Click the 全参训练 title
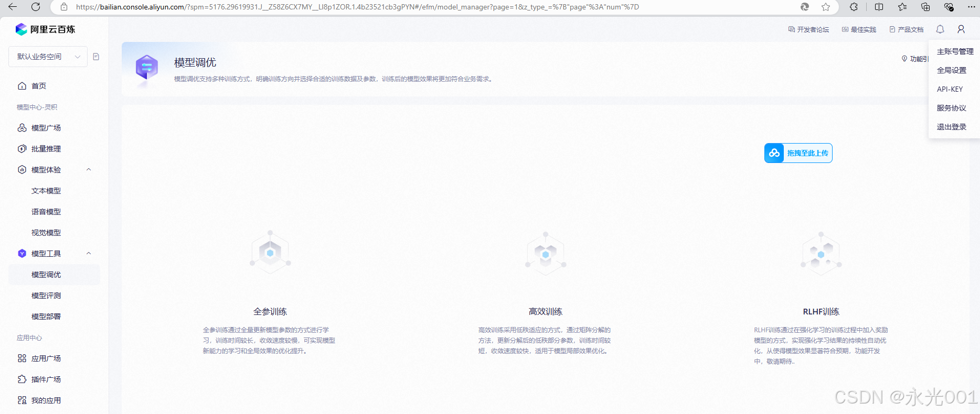This screenshot has width=980, height=414. [x=270, y=311]
